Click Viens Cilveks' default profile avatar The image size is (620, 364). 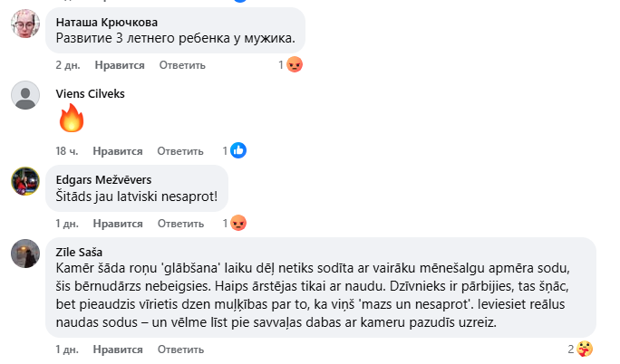(24, 96)
